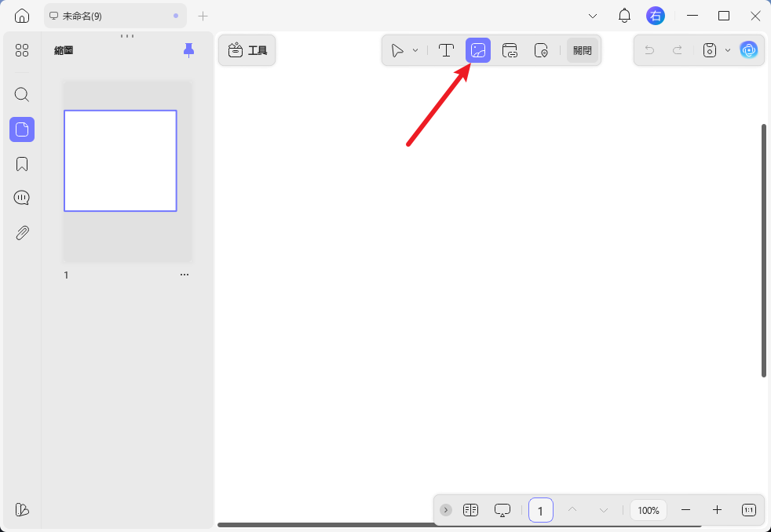Toggle the page thumbnails sidebar panel

pos(22,129)
